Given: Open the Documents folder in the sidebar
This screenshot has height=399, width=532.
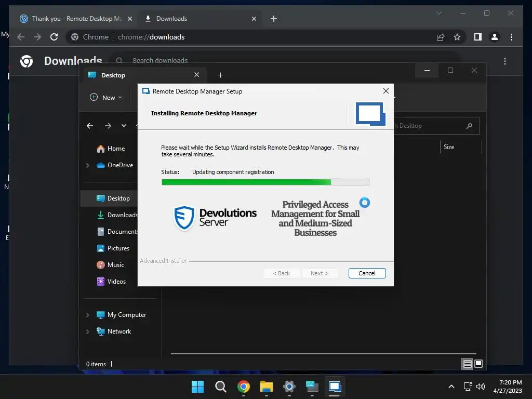Looking at the screenshot, I should 117,232.
